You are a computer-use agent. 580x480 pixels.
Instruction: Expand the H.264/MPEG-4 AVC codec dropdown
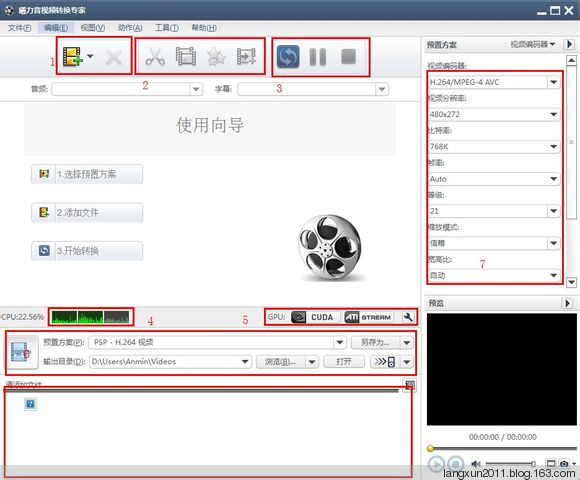coord(553,82)
